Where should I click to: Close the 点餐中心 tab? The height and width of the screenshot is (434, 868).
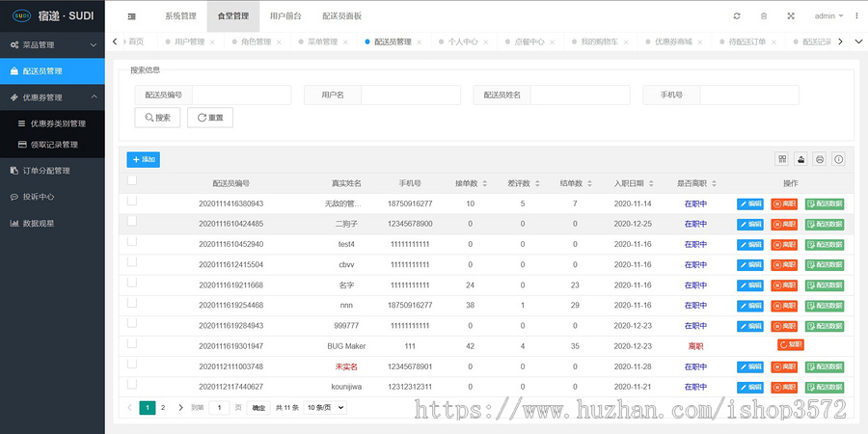(x=552, y=42)
